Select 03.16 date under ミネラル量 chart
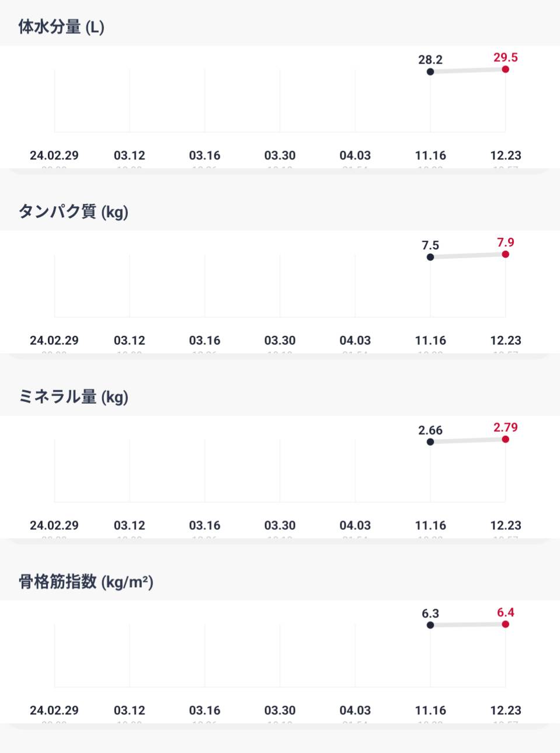Screen dimensions: 560x753 (205, 526)
